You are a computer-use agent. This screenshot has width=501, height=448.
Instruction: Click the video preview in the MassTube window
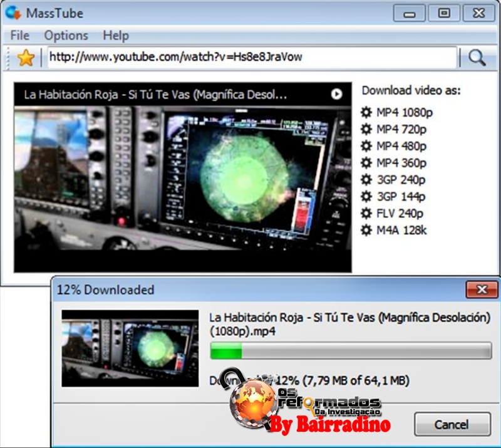(183, 177)
